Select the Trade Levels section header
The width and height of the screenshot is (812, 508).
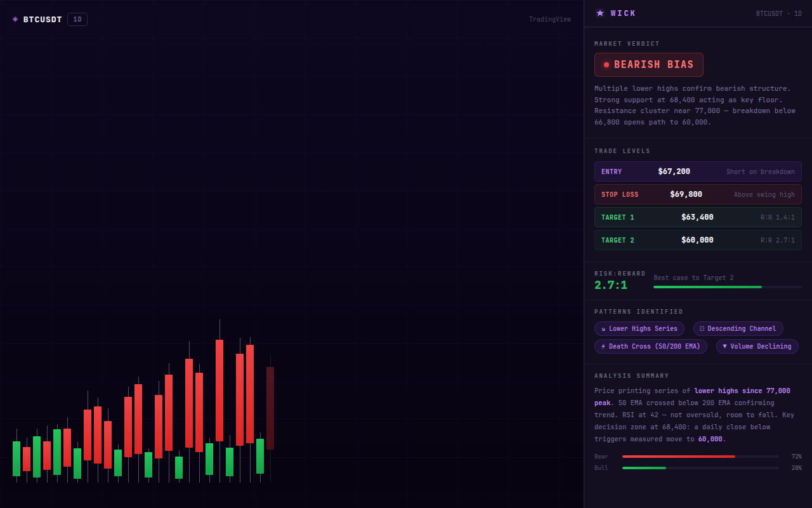click(x=622, y=150)
